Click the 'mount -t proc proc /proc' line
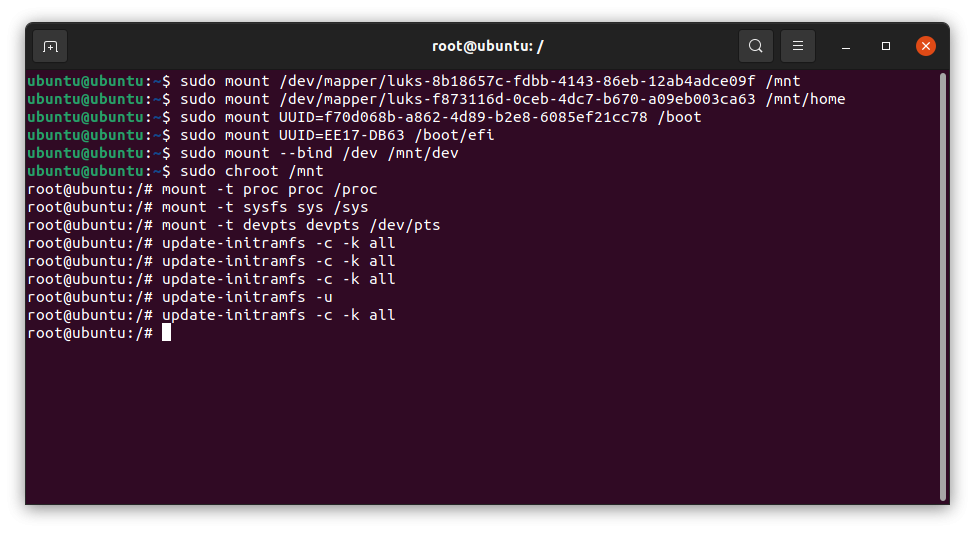The width and height of the screenshot is (975, 533). pos(202,189)
